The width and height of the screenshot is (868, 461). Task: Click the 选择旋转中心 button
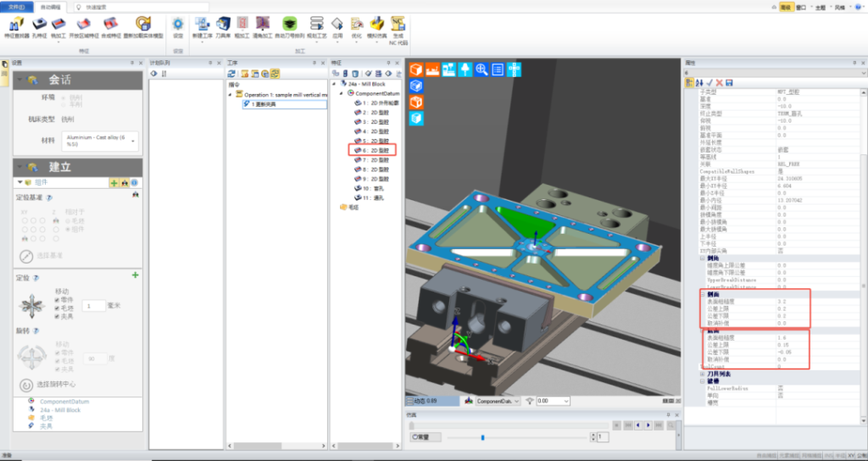[x=25, y=386]
